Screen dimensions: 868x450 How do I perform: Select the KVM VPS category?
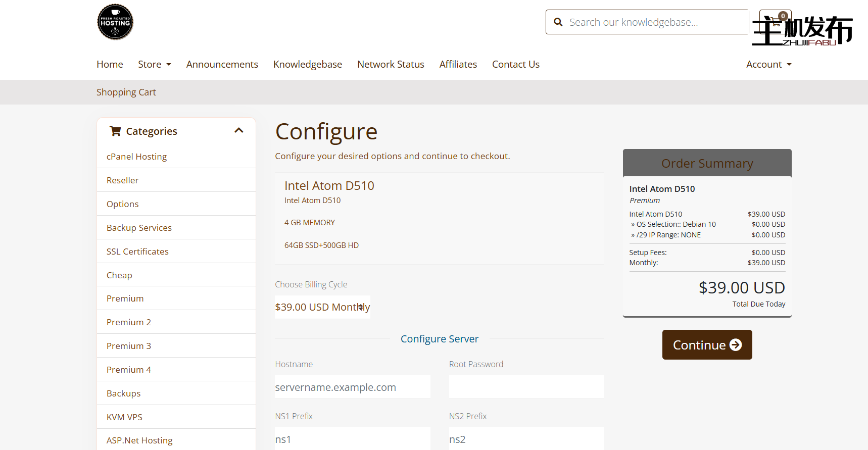click(124, 417)
